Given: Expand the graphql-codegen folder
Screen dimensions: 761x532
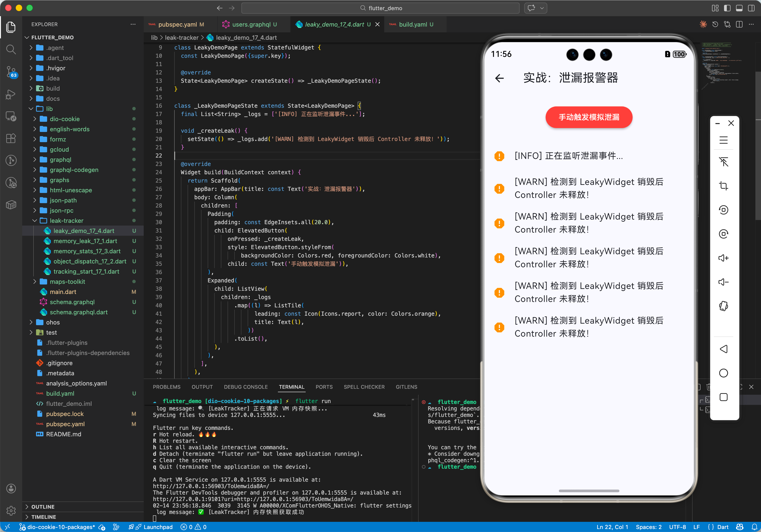Looking at the screenshot, I should pyautogui.click(x=74, y=170).
